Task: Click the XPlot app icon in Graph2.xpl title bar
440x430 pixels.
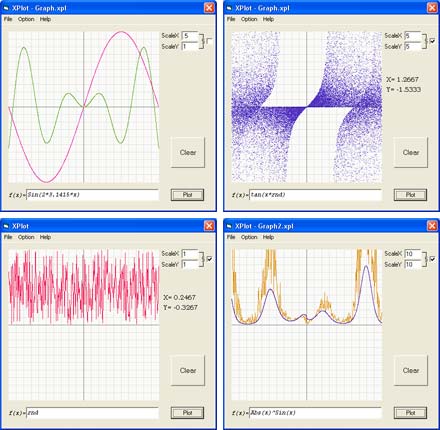Action: tap(229, 226)
